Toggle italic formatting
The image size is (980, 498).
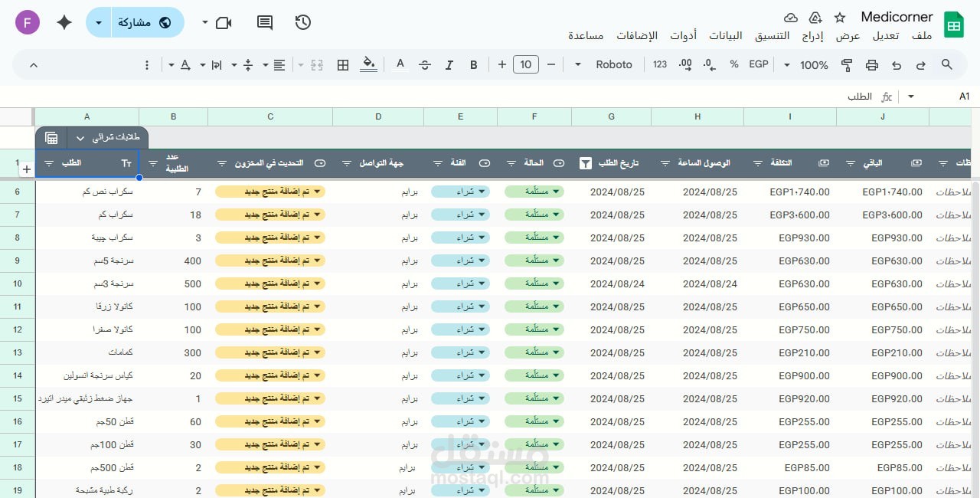(449, 65)
